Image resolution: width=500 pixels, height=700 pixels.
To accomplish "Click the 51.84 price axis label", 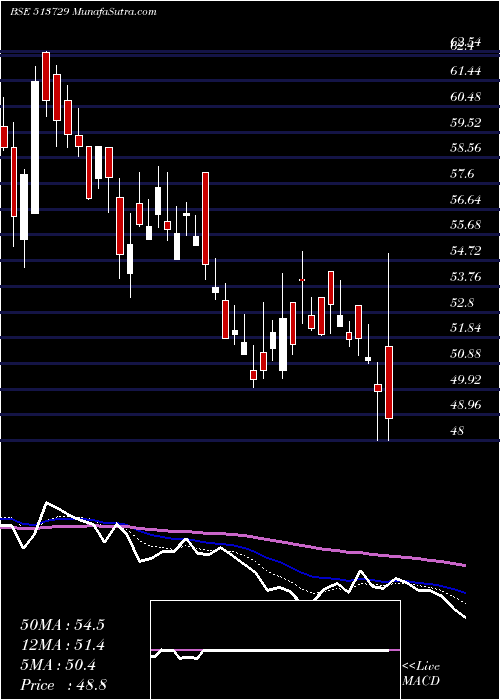I will click(466, 328).
